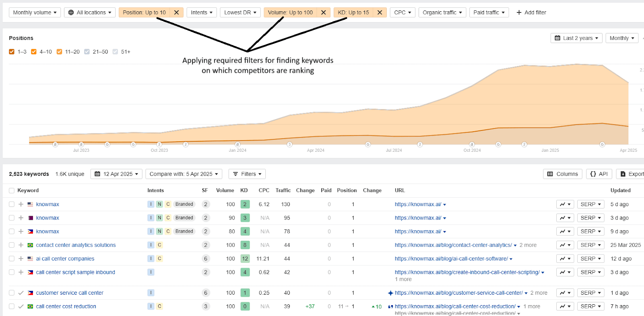Sort table by CPC column

(264, 190)
